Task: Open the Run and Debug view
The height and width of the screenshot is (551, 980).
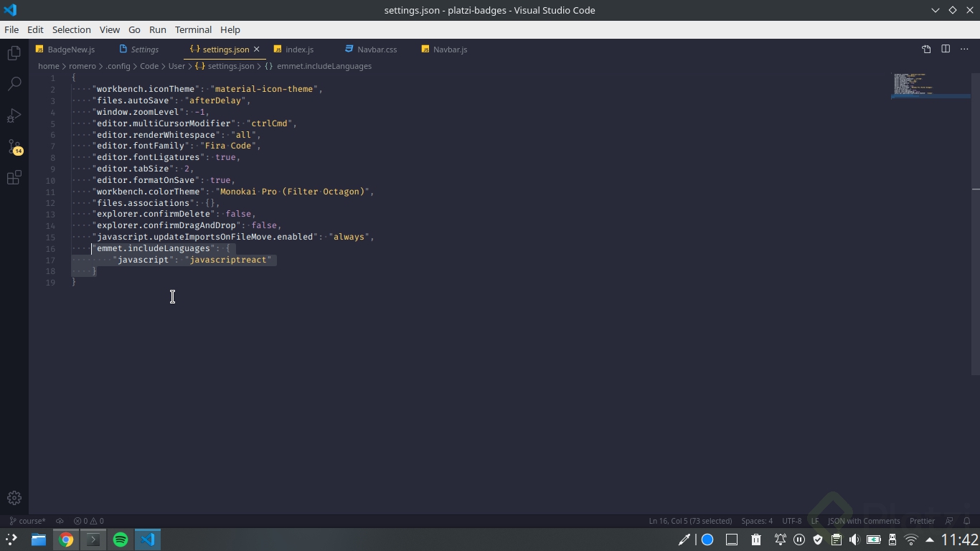Action: pyautogui.click(x=14, y=116)
